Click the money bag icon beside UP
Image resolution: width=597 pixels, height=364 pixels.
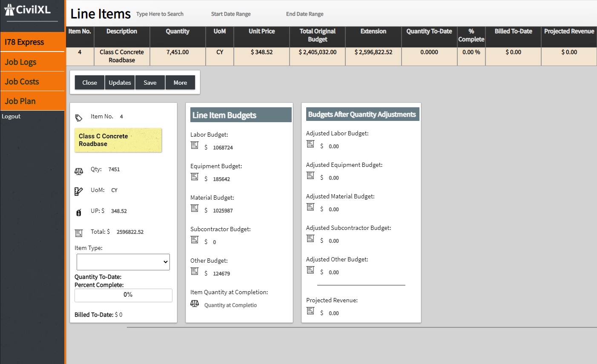tap(79, 212)
